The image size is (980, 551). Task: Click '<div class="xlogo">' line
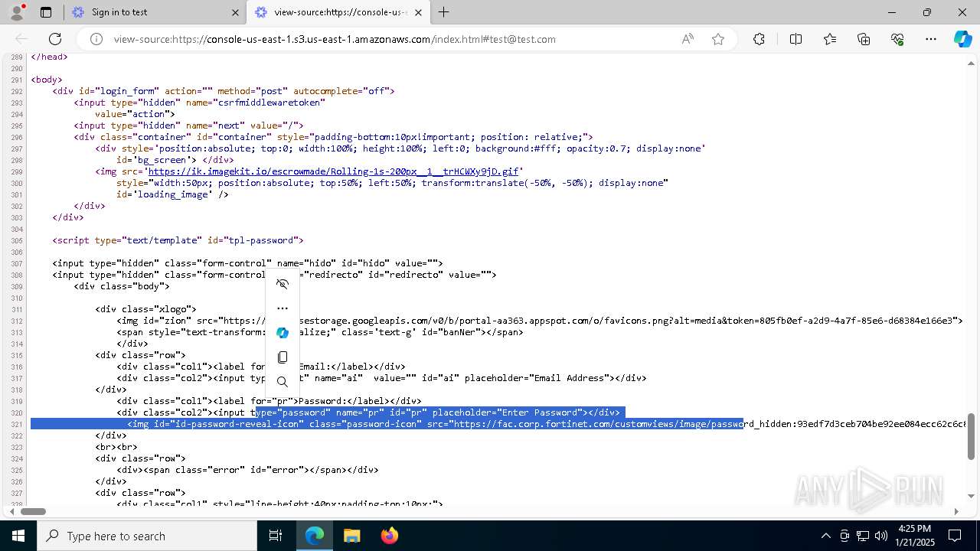click(146, 309)
